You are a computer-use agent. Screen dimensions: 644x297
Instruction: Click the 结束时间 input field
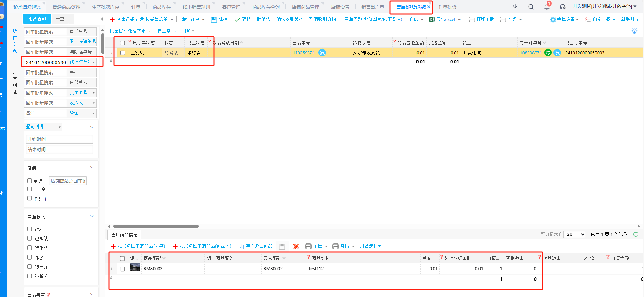click(x=60, y=150)
